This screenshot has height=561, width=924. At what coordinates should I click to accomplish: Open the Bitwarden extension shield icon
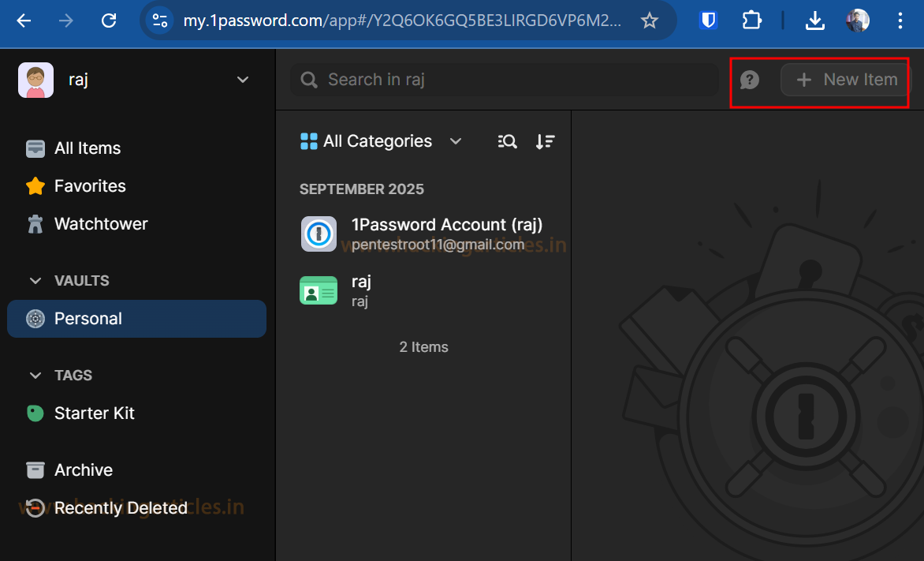(708, 21)
